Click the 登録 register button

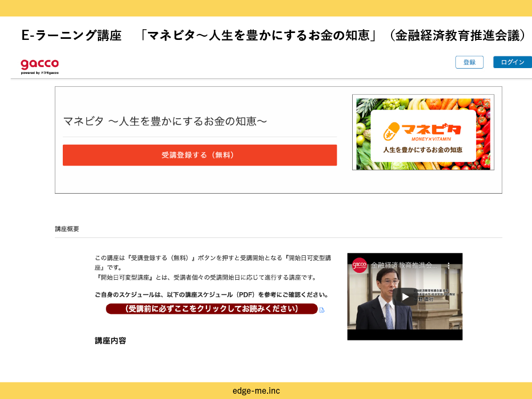tap(469, 62)
